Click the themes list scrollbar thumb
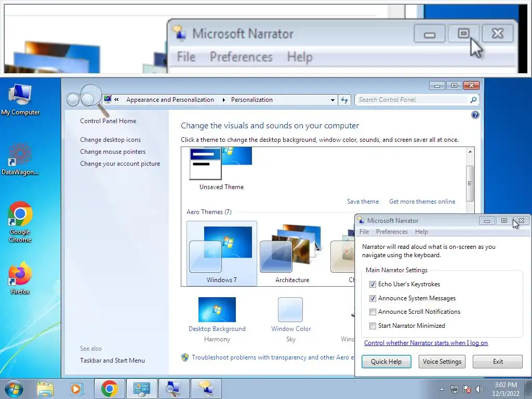 point(470,183)
